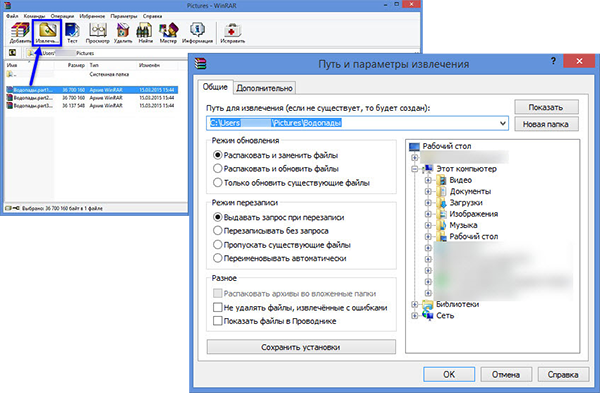The height and width of the screenshot is (393, 600).
Task: Select Документы folder in the tree
Action: (470, 191)
